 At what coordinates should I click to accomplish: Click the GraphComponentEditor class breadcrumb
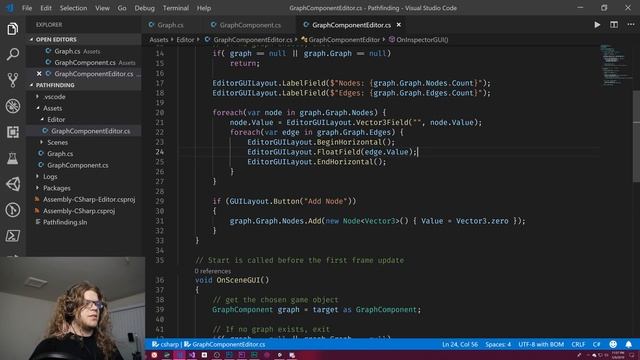coord(340,40)
